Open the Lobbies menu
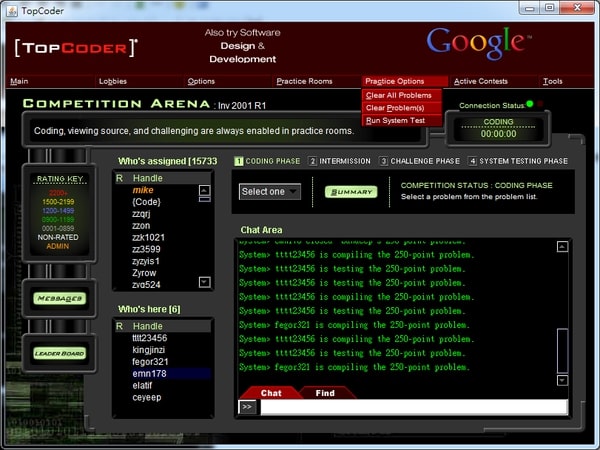The width and height of the screenshot is (600, 450). [x=112, y=81]
